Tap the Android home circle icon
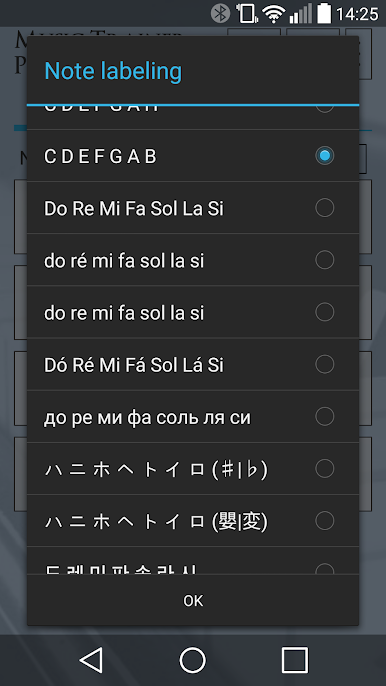Viewport: 386px width, 686px height. click(193, 660)
